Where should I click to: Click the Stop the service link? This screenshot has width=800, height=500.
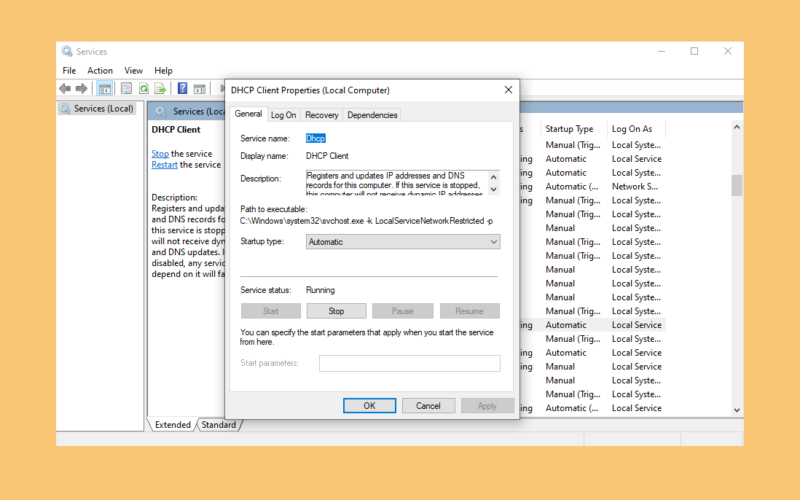[x=160, y=154]
